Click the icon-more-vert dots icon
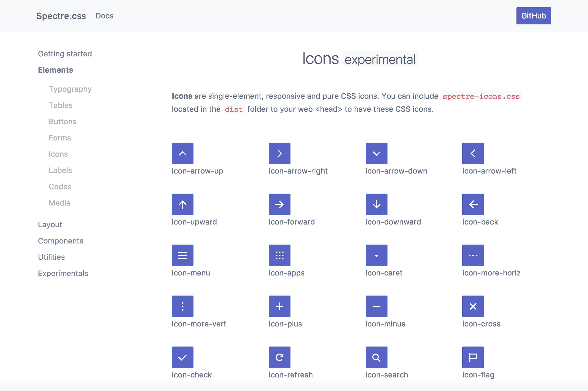 (183, 306)
